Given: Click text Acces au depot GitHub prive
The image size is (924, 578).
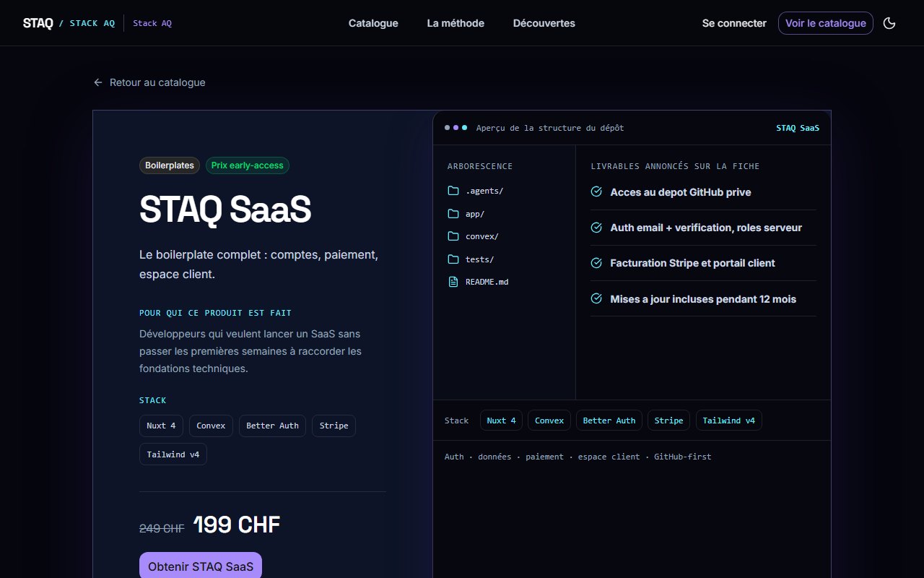Looking at the screenshot, I should 681,192.
